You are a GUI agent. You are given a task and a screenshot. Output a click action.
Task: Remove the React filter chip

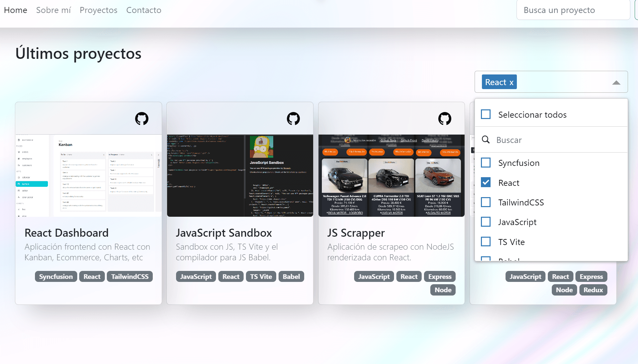point(512,82)
